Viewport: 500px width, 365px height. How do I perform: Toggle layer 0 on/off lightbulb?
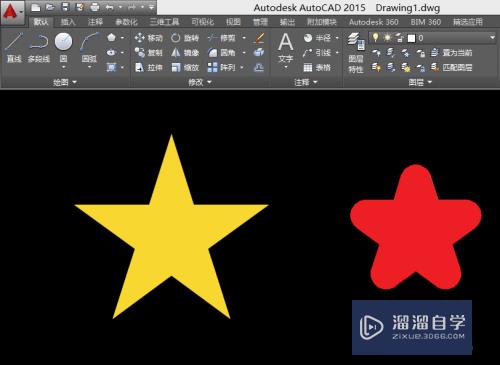376,38
